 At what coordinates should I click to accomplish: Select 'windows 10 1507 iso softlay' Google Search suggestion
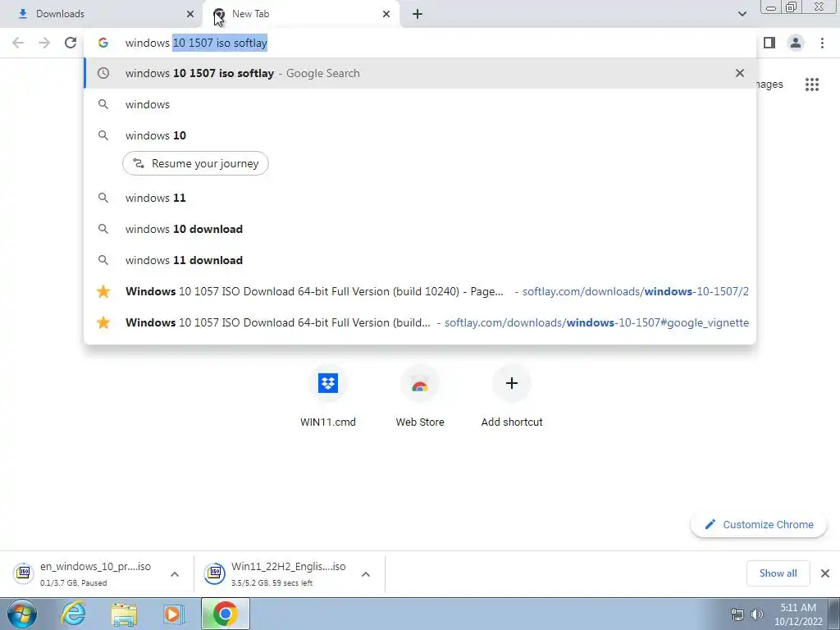point(420,73)
